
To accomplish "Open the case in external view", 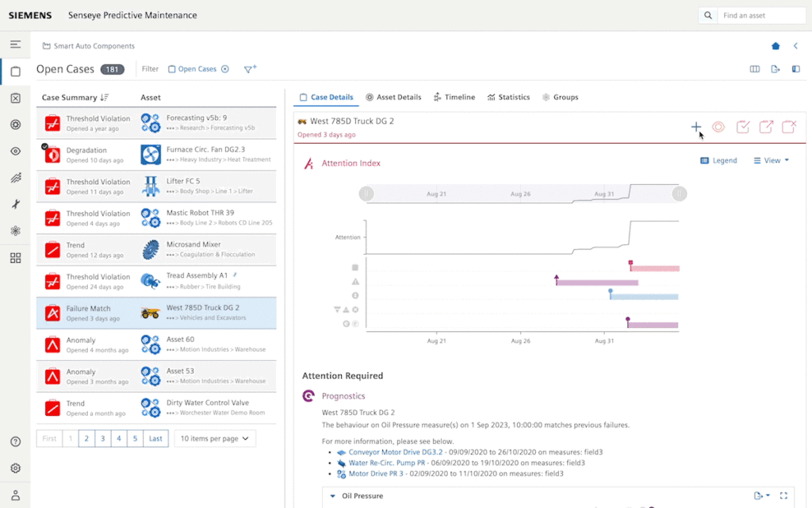I will click(x=766, y=127).
